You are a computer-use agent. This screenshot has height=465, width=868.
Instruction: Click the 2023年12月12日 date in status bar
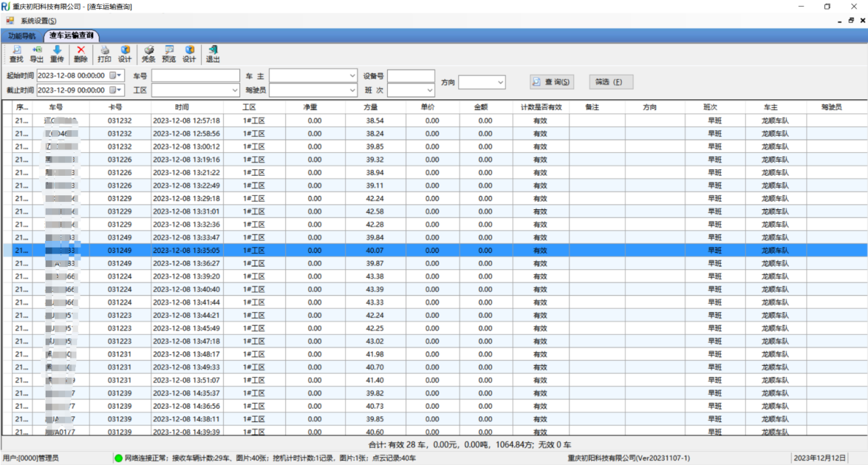click(819, 458)
